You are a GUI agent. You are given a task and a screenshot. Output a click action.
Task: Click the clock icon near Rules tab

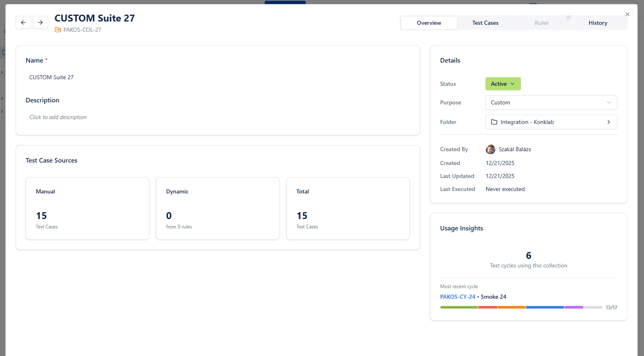click(568, 17)
